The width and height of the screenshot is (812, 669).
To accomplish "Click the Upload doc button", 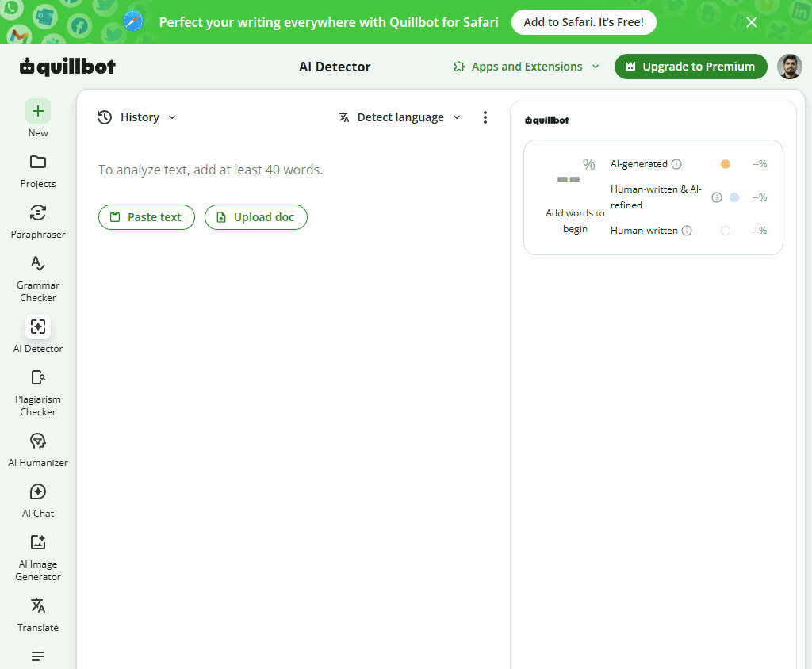I will [x=256, y=217].
